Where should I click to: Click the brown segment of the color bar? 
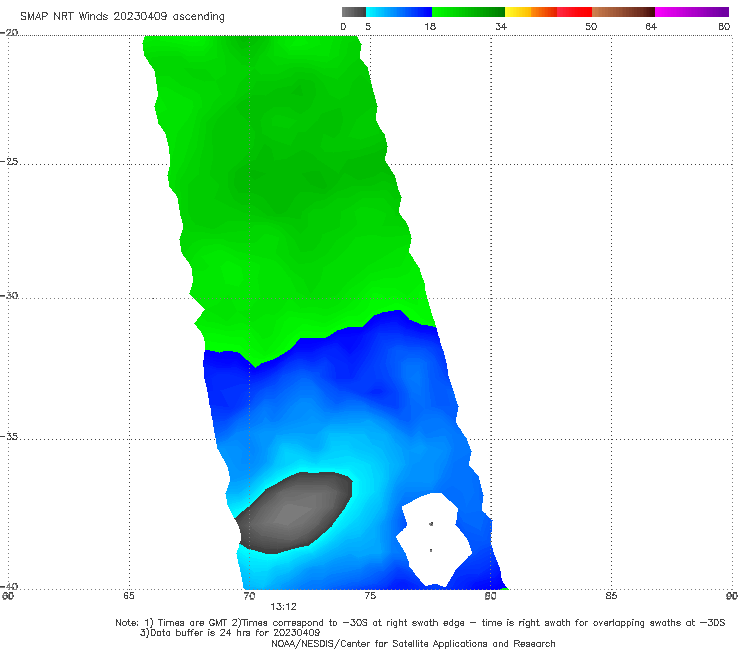point(623,12)
